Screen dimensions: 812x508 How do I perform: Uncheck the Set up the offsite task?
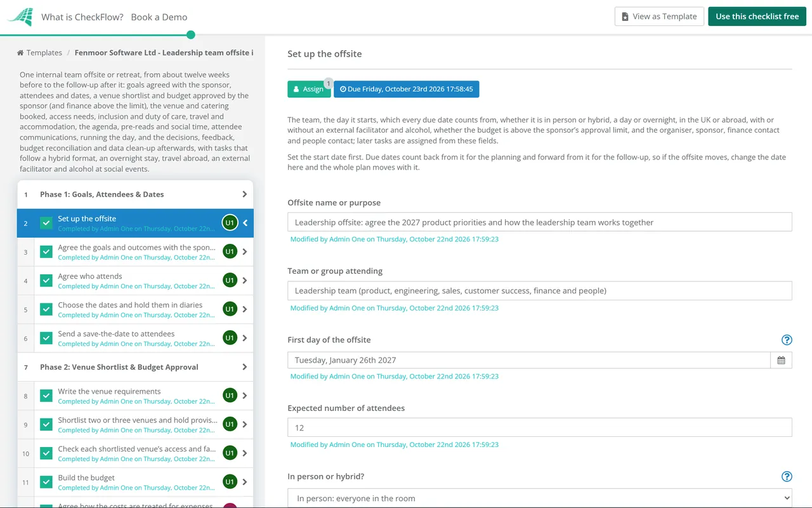46,223
